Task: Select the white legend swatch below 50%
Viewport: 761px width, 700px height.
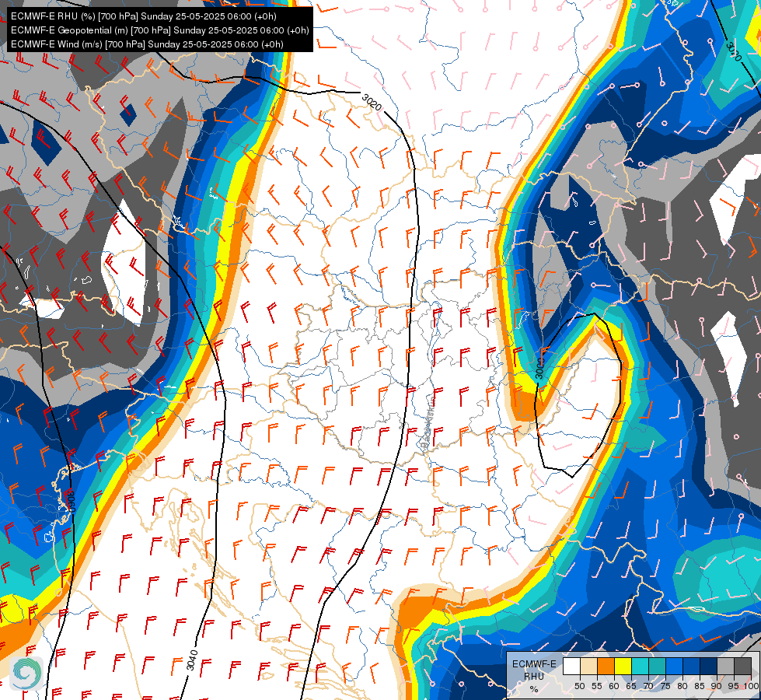Action: tap(571, 667)
